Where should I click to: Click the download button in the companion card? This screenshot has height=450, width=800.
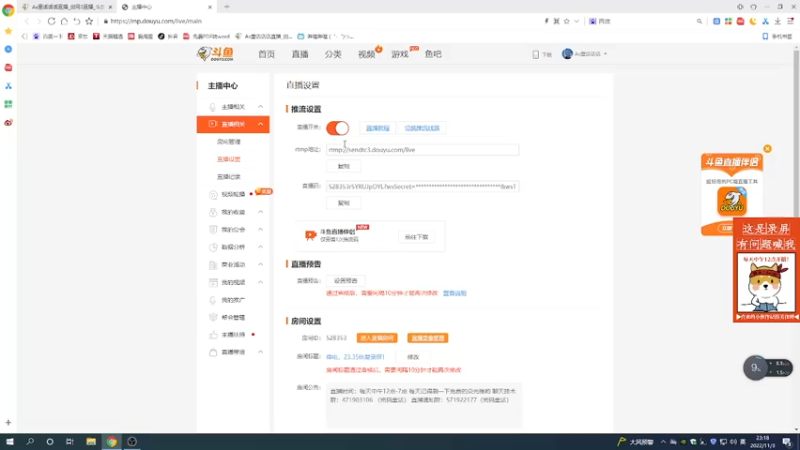(416, 237)
